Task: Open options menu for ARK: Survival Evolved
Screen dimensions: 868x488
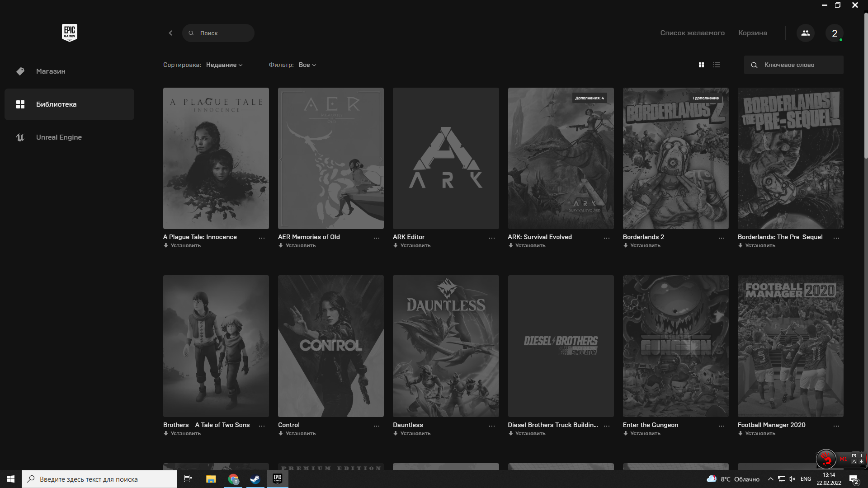Action: pos(607,238)
